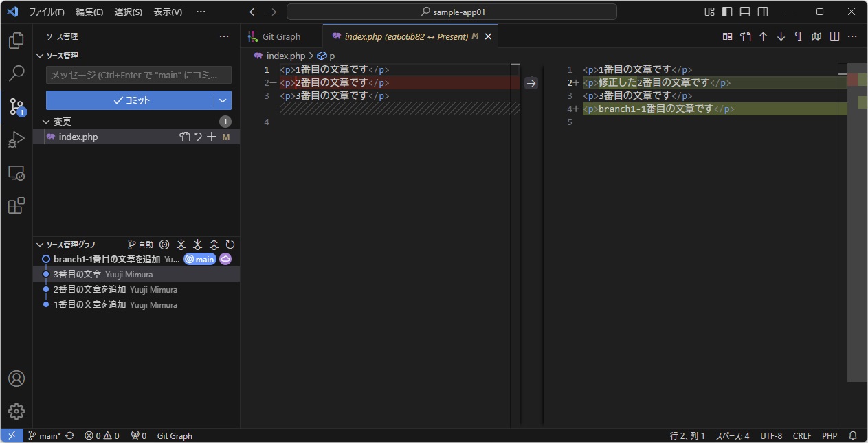This screenshot has height=443, width=868.
Task: Open Run and Debug from activity bar
Action: click(16, 139)
